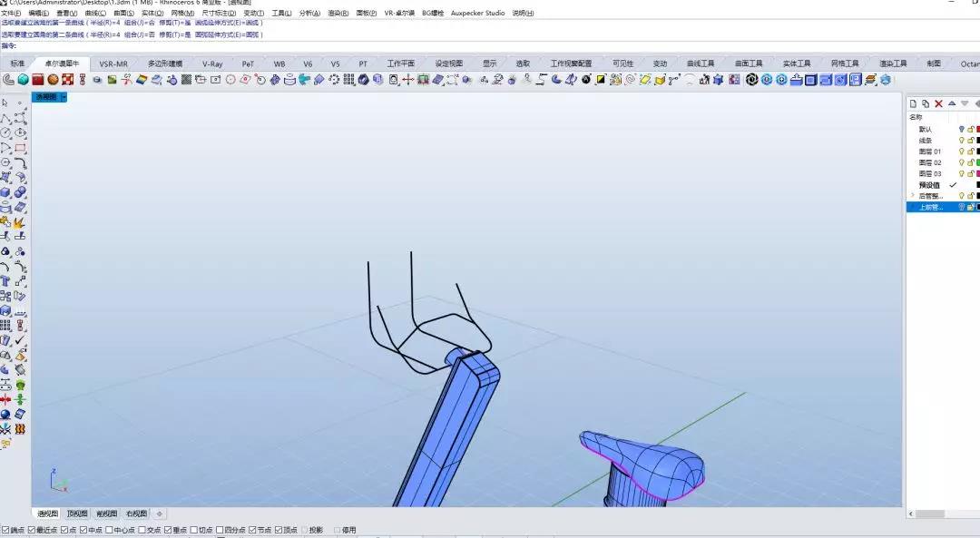Open Auxpecker Studio menu
This screenshot has height=538, width=980.
click(477, 13)
